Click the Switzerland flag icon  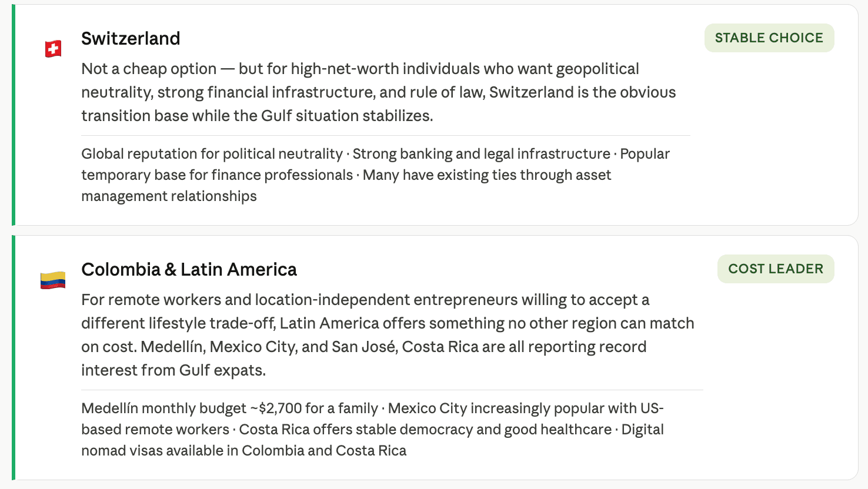54,49
